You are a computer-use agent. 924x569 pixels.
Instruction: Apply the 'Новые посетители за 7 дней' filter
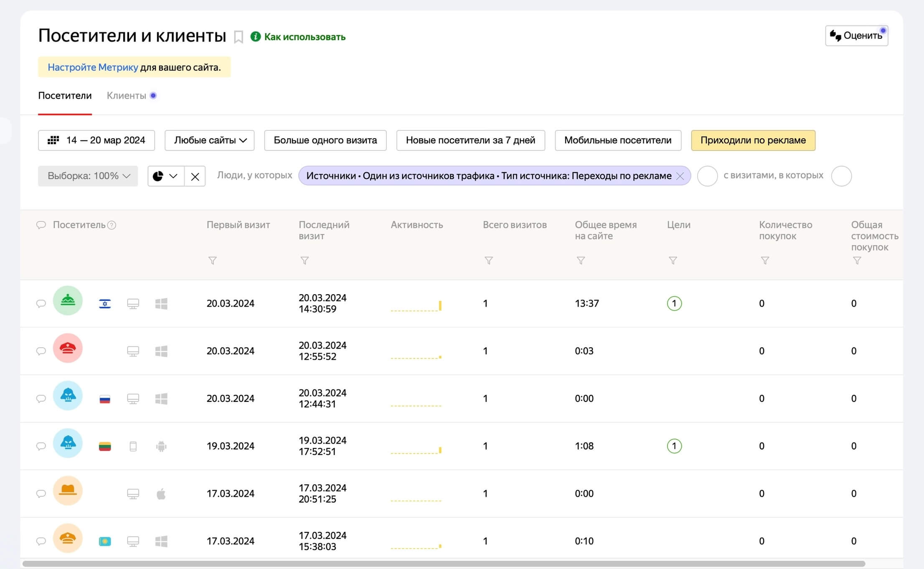pyautogui.click(x=471, y=140)
